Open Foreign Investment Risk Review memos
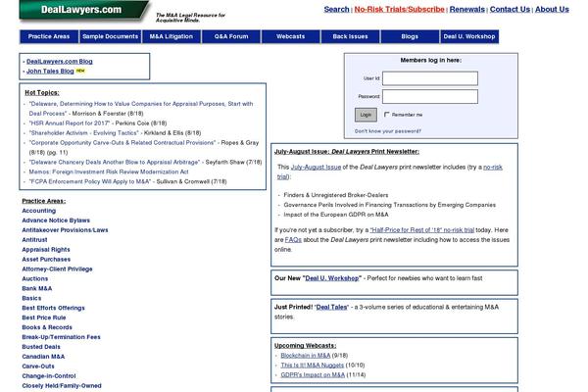 click(x=109, y=171)
